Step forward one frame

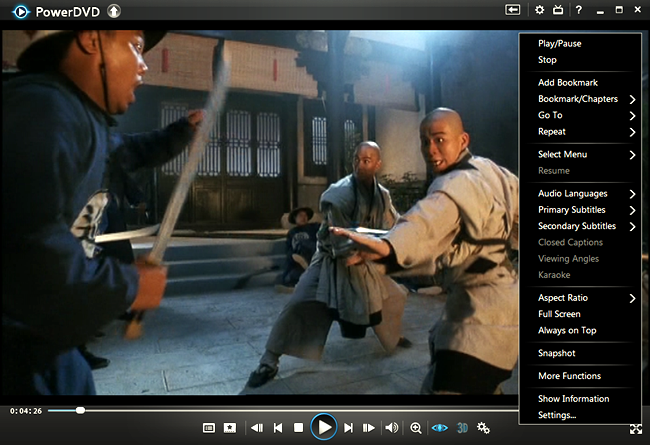(x=369, y=428)
